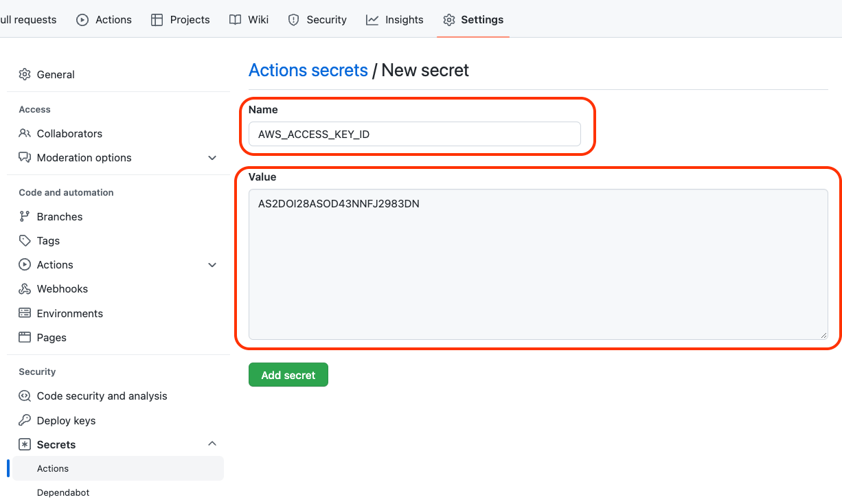Click the Webhooks icon in sidebar

[x=25, y=289]
